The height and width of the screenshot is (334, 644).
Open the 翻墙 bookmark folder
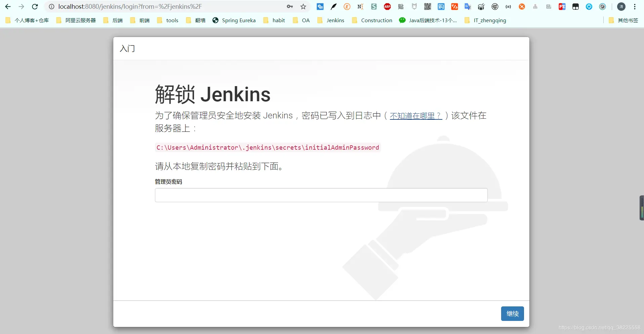click(x=196, y=20)
